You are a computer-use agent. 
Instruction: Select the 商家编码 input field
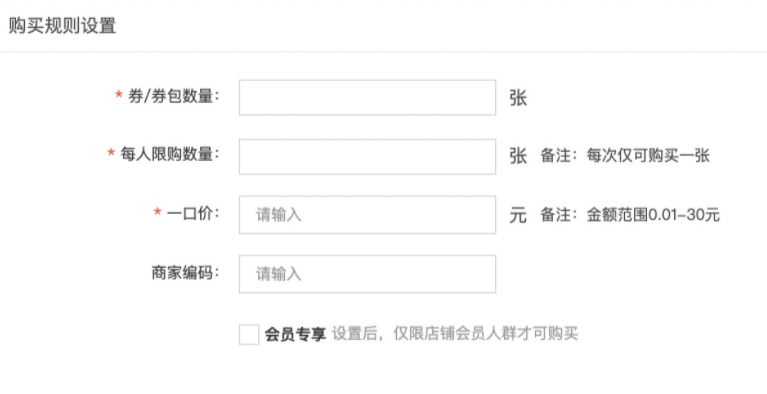[x=367, y=274]
